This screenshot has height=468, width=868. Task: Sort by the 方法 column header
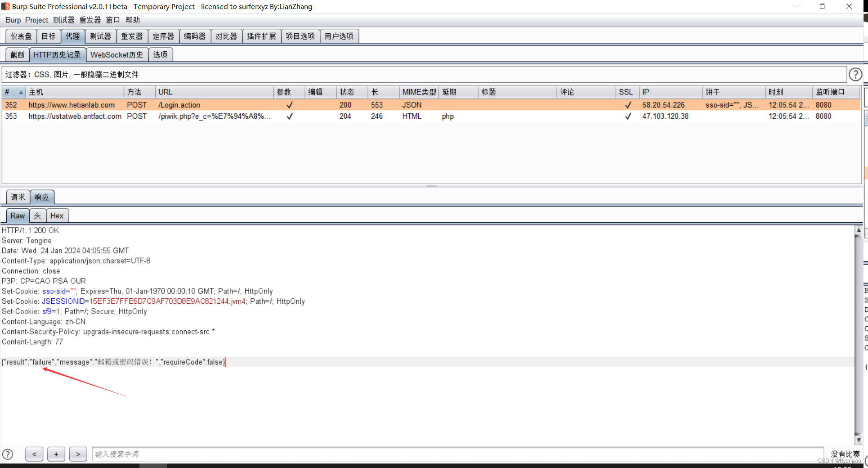point(139,92)
